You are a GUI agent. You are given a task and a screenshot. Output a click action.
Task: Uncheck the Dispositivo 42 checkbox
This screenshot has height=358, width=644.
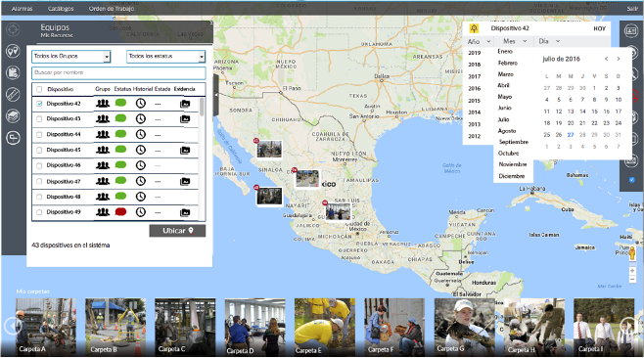39,104
